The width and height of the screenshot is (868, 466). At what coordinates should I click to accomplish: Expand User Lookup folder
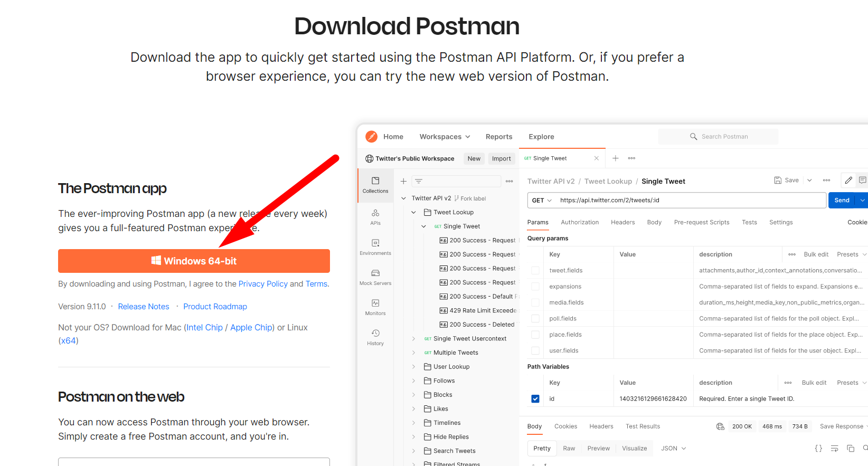pyautogui.click(x=413, y=367)
